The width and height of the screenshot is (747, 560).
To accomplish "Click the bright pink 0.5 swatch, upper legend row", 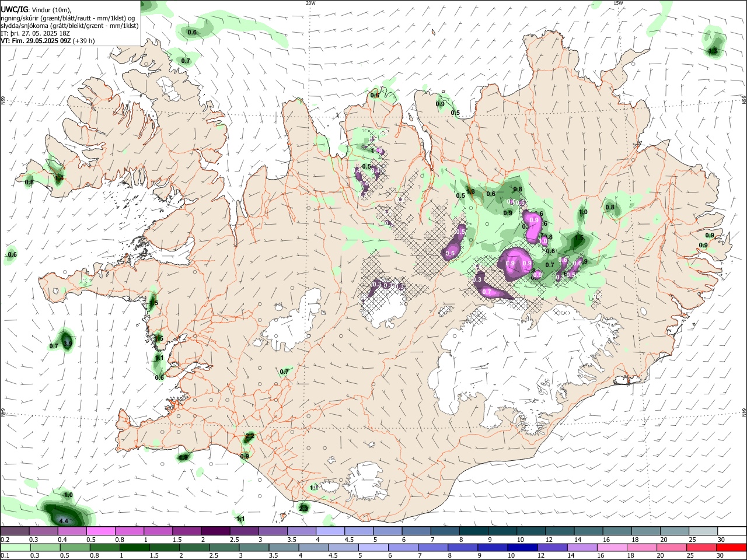I will [100, 531].
